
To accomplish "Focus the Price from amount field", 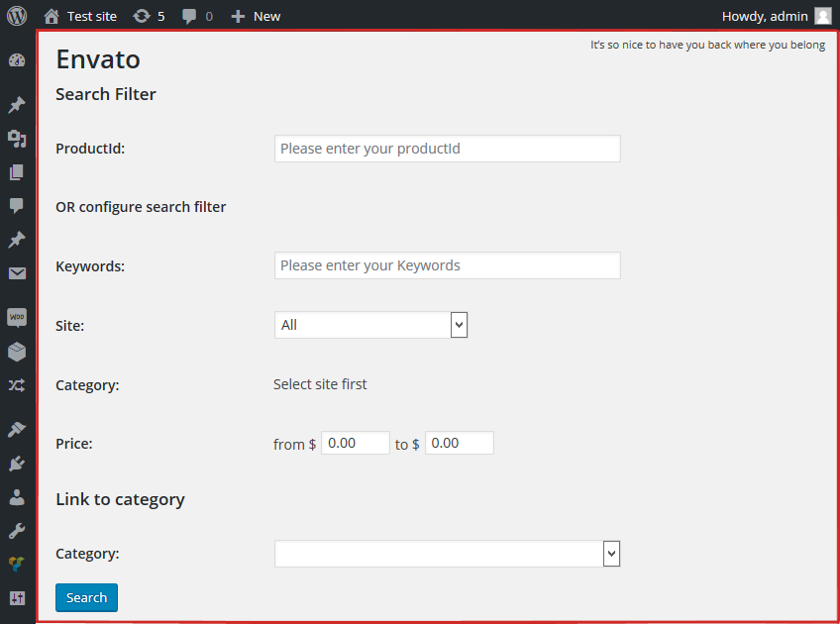I will point(356,443).
